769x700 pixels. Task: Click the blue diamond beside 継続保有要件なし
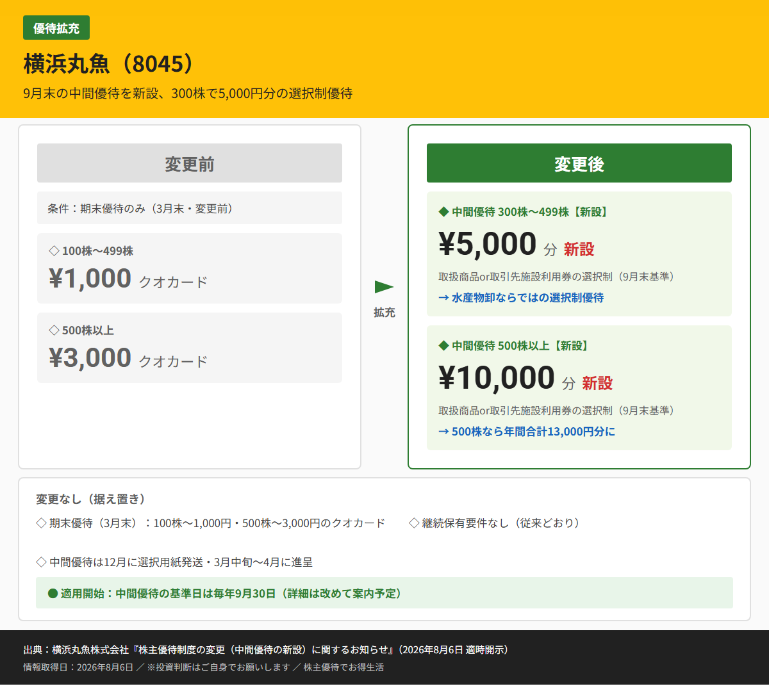(x=414, y=523)
